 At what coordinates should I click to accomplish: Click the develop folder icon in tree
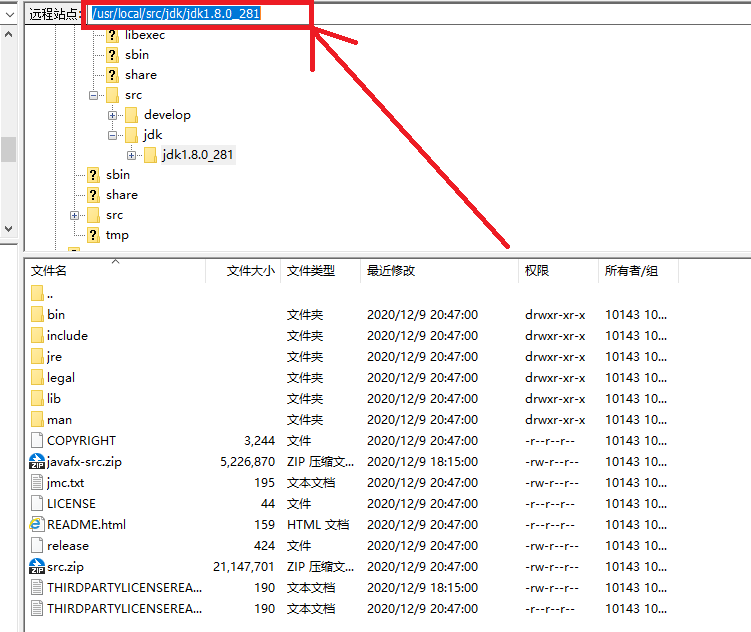131,115
